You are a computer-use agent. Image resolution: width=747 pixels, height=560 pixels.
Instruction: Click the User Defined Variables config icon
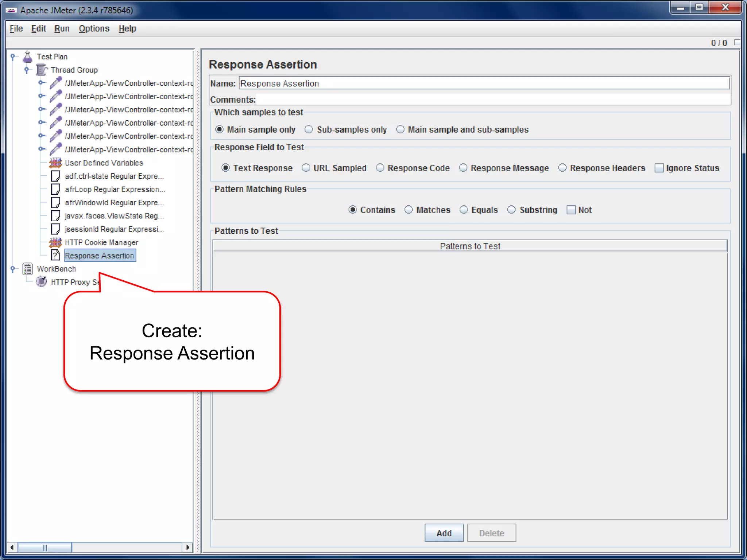point(55,163)
